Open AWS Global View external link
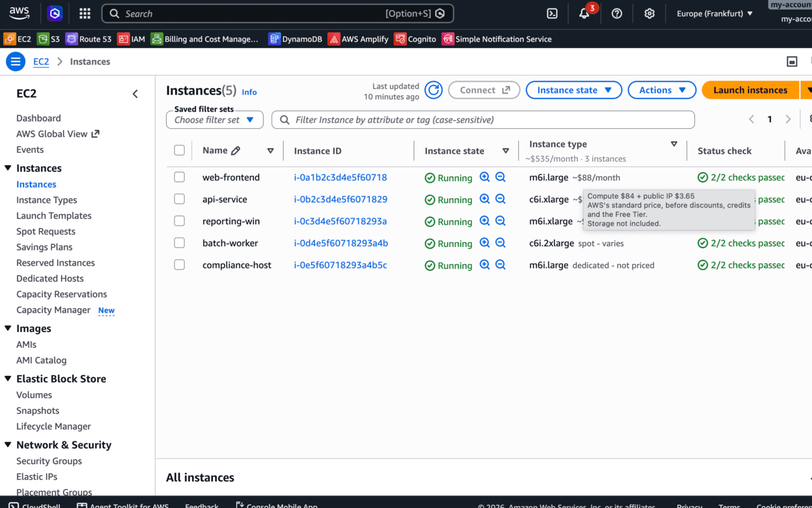This screenshot has width=812, height=508. 58,134
